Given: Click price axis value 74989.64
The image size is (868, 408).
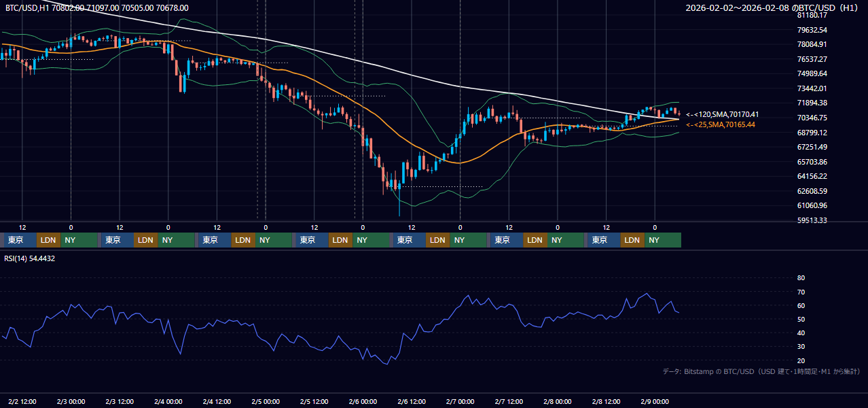Looking at the screenshot, I should [812, 73].
